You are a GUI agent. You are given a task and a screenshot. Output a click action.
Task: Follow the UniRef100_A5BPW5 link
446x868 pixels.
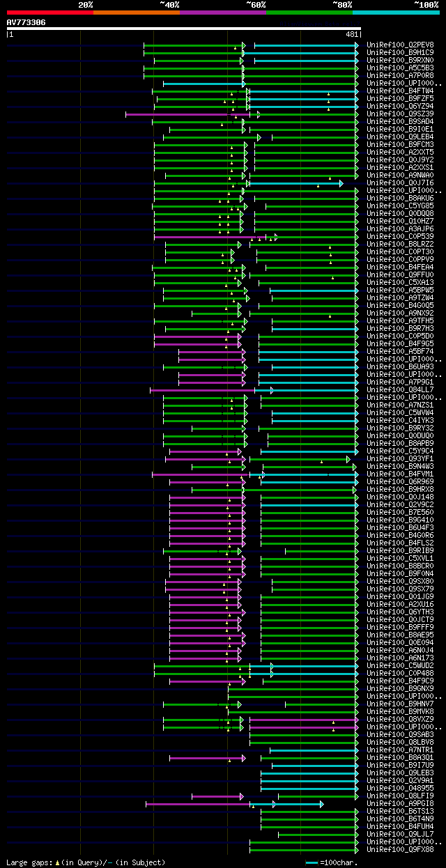tap(400, 290)
